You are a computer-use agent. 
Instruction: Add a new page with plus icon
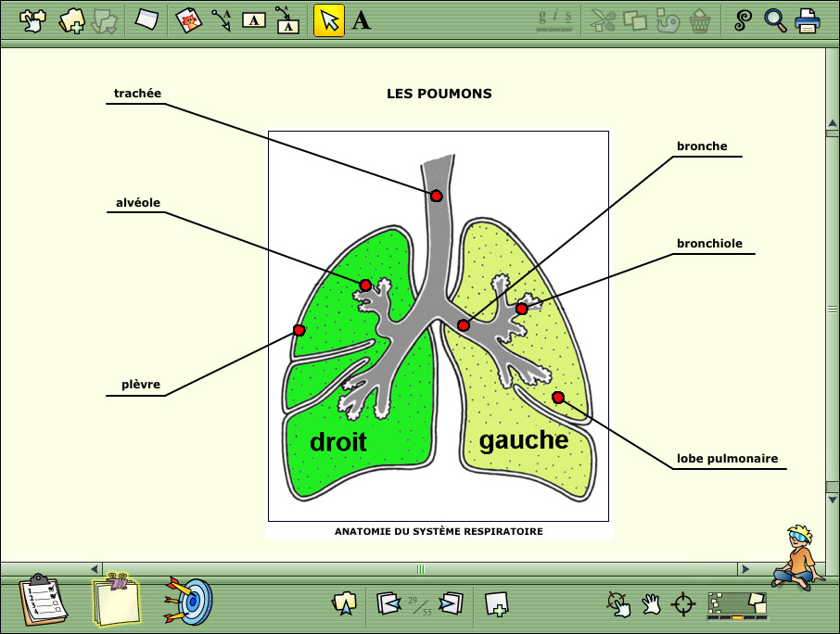[496, 604]
